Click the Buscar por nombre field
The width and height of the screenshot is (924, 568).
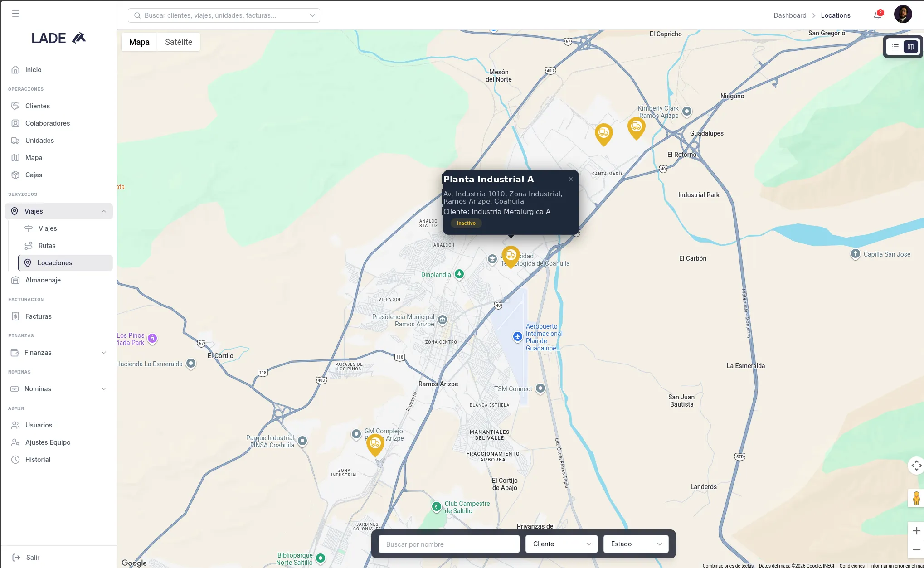(x=449, y=544)
